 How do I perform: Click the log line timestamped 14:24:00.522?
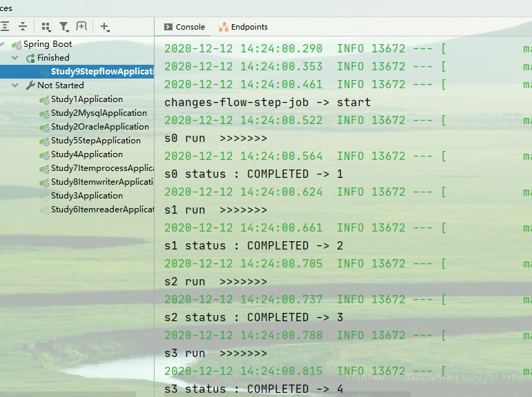(x=348, y=121)
